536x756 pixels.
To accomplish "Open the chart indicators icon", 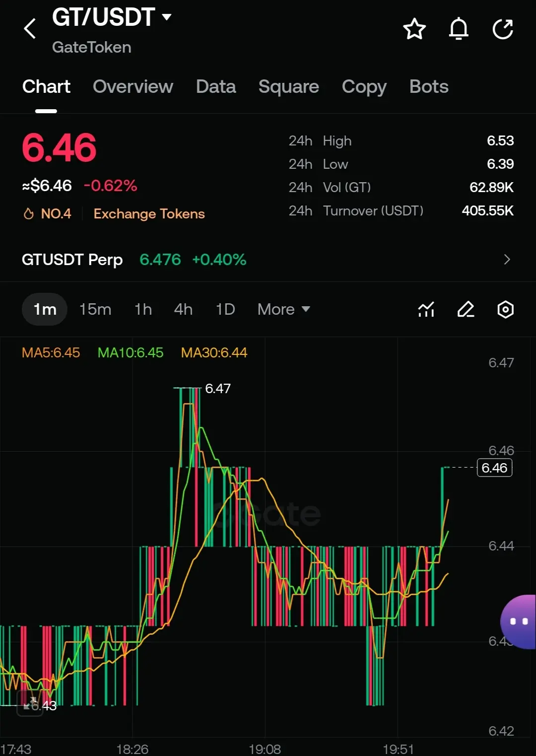I will (426, 309).
